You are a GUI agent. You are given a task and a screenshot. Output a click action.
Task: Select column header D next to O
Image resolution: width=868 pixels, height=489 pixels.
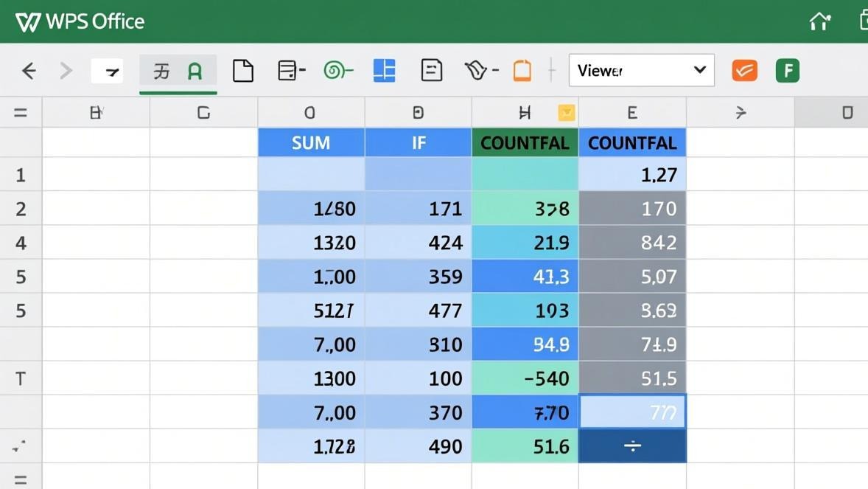pyautogui.click(x=418, y=113)
